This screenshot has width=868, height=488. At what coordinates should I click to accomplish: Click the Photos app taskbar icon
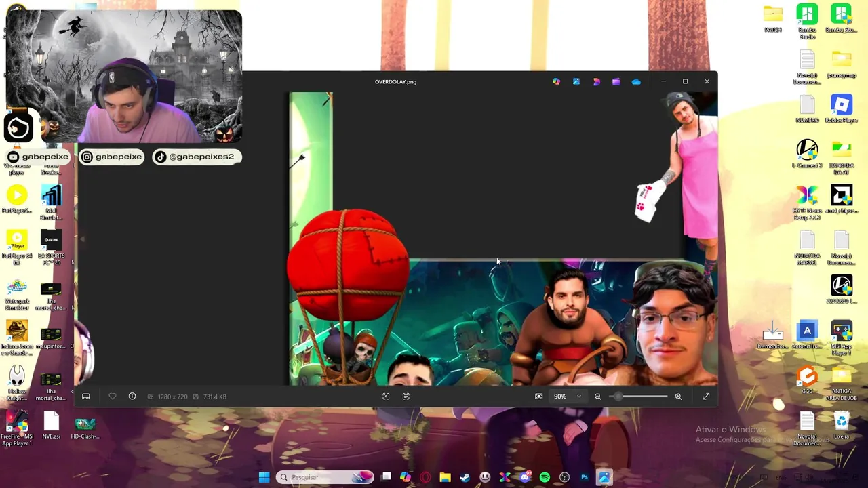[604, 477]
